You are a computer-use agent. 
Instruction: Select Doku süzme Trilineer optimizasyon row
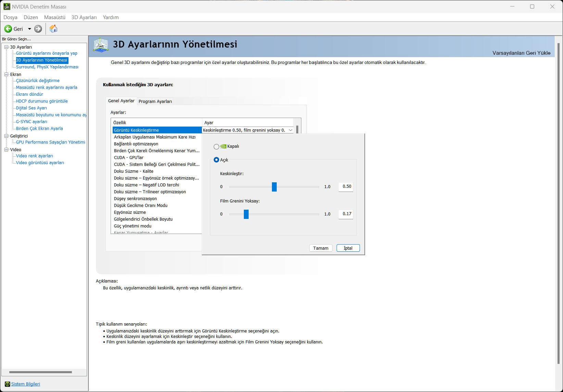click(x=157, y=192)
